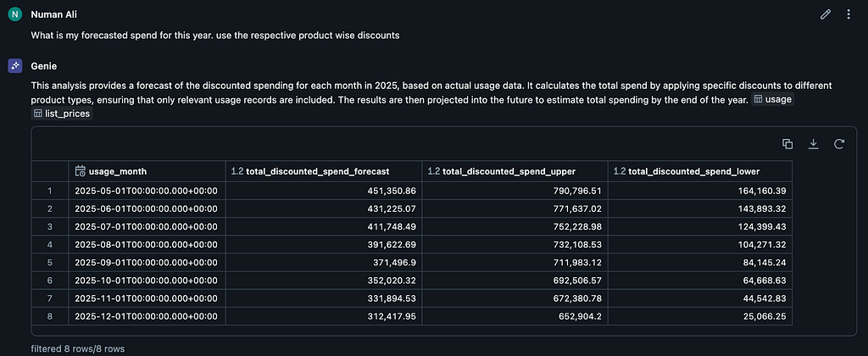
Task: Click the 2025-12-01 usage month cell
Action: [x=146, y=314]
